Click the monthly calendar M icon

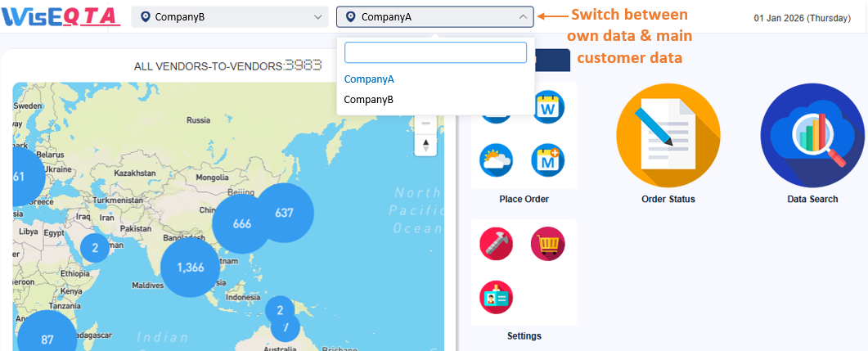click(x=547, y=161)
